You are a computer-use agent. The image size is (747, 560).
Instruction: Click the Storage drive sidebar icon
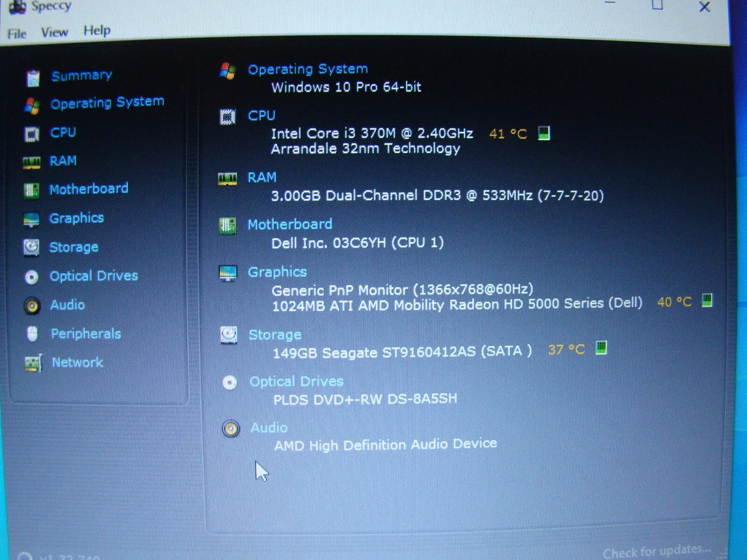coord(31,248)
